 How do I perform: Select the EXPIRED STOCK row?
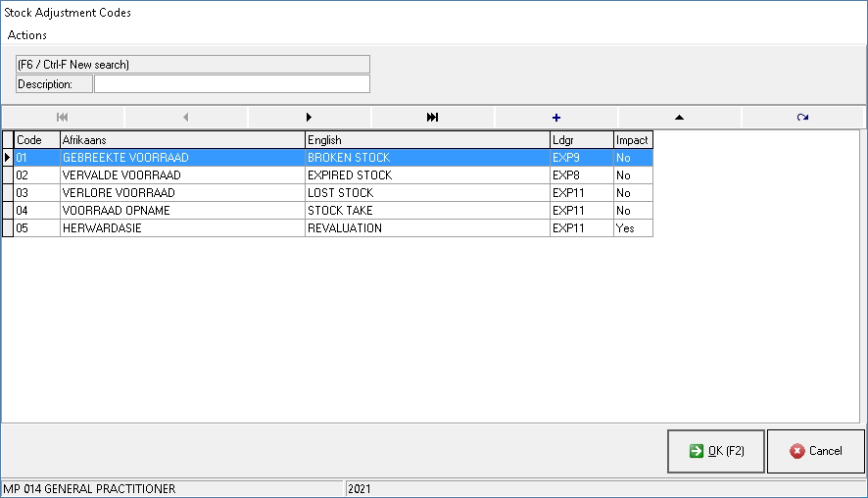tap(349, 175)
